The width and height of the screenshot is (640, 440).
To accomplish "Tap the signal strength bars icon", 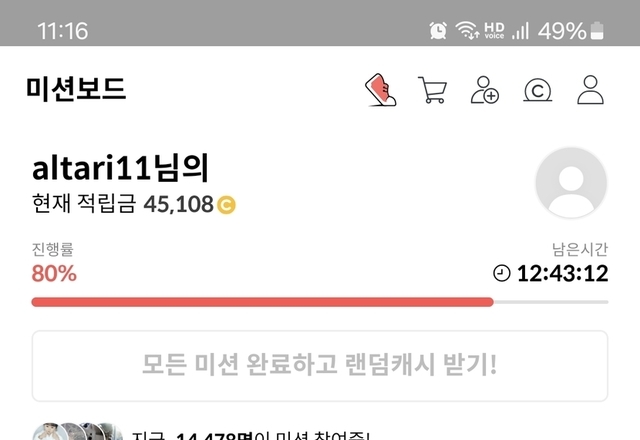I will click(520, 31).
